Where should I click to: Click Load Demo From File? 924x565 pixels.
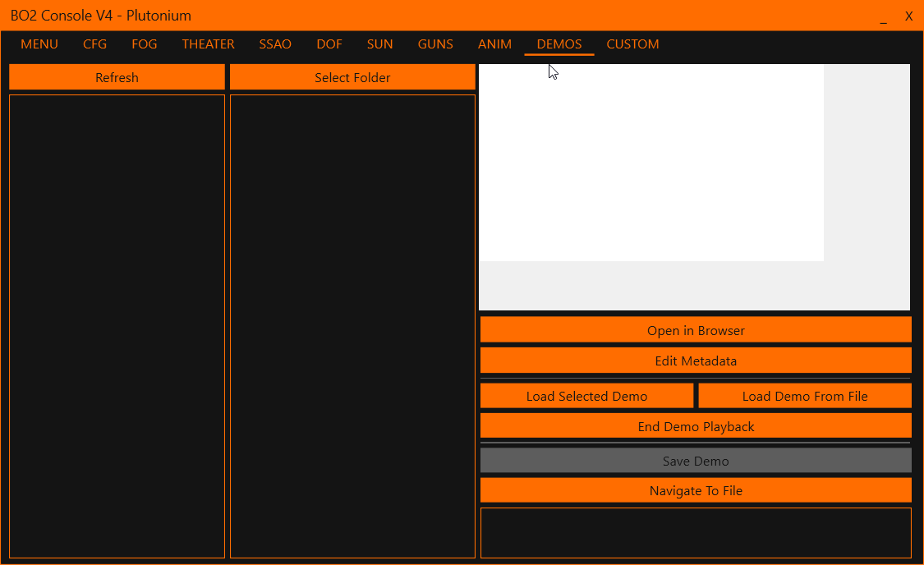[x=805, y=396]
